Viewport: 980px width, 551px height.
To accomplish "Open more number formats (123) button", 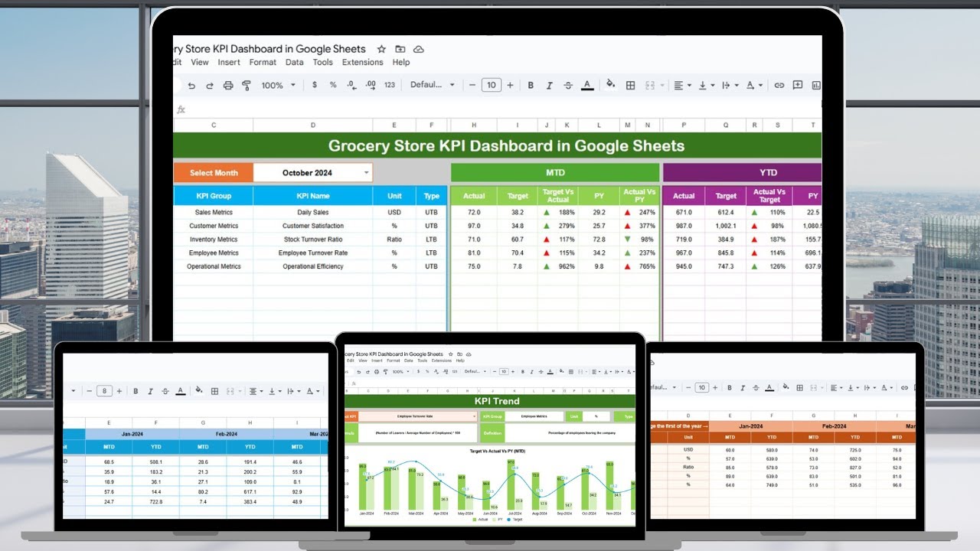I will point(390,85).
